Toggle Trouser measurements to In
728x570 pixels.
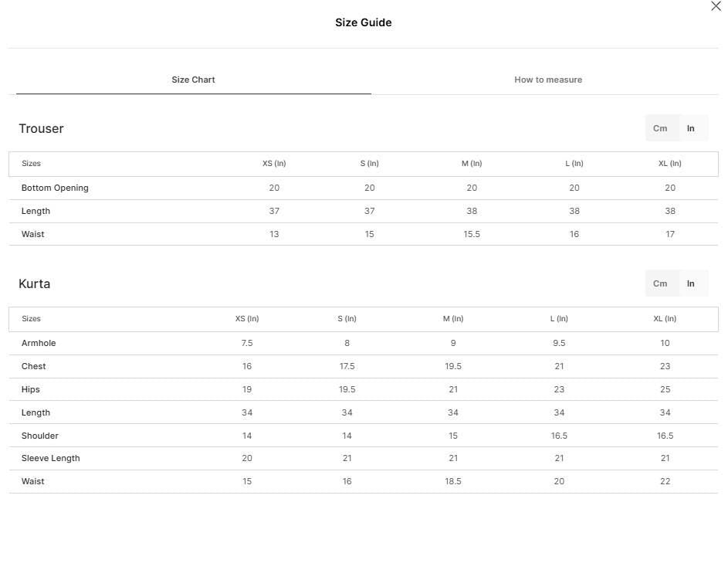(x=690, y=128)
